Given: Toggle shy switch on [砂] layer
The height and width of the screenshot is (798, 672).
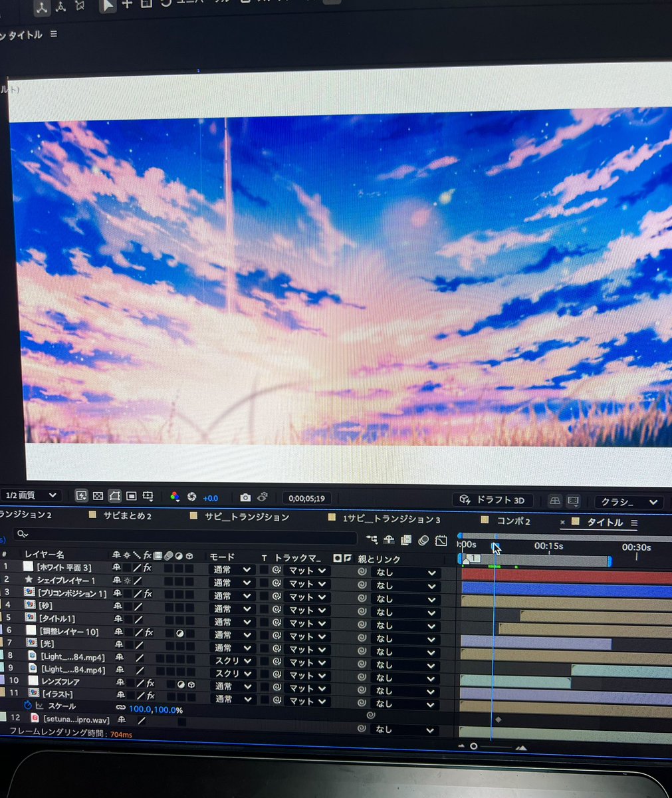Looking at the screenshot, I should [117, 606].
